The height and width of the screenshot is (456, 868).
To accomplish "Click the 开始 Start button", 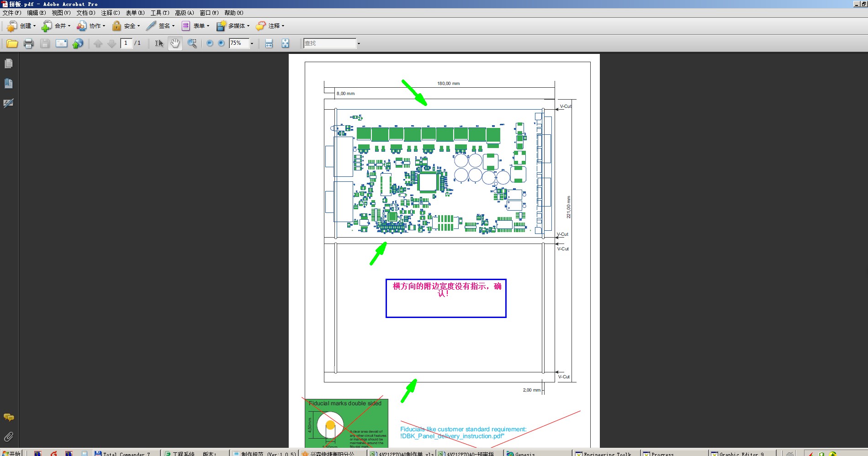I will (x=12, y=453).
